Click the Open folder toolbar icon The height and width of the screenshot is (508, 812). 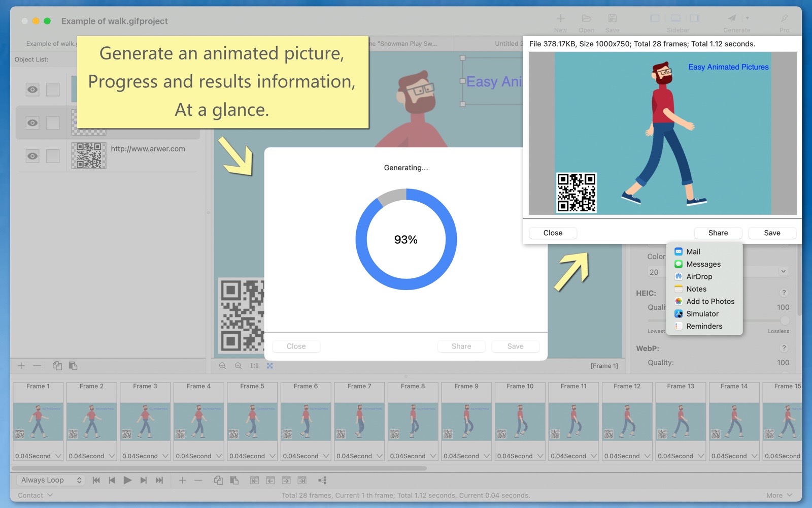click(x=586, y=18)
